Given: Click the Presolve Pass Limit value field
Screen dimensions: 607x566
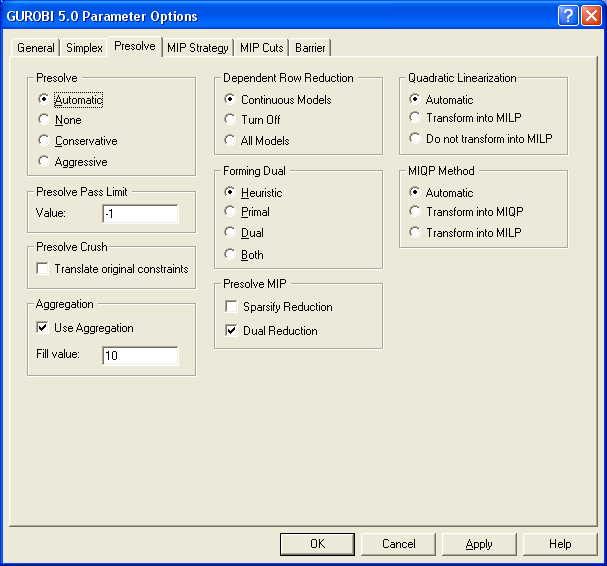Looking at the screenshot, I should click(140, 214).
